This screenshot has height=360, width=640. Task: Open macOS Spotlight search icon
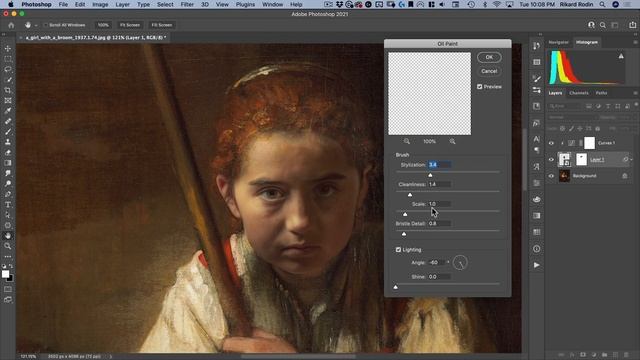point(602,4)
